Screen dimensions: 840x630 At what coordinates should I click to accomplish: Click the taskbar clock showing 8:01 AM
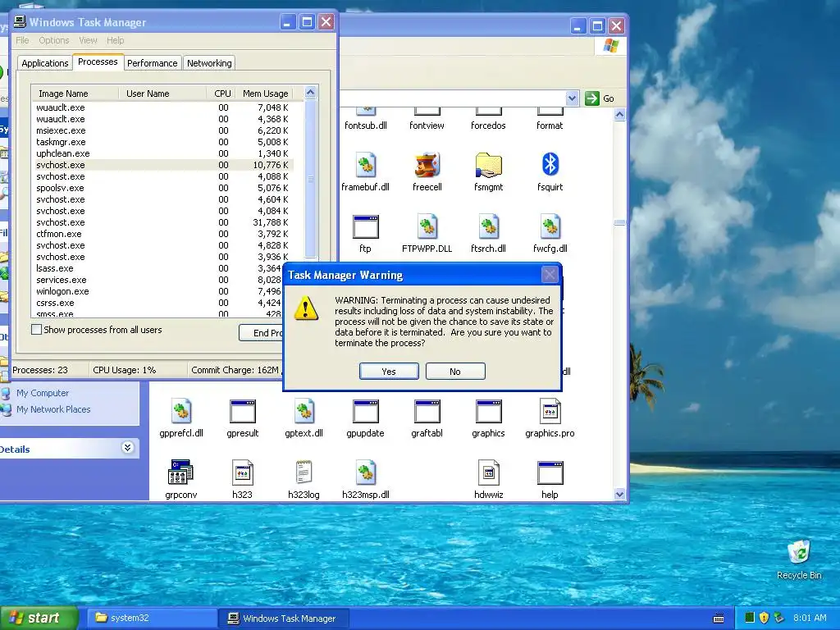pos(810,618)
